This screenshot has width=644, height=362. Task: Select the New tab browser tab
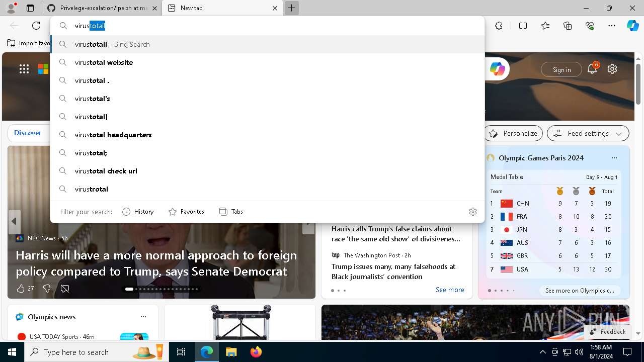223,8
